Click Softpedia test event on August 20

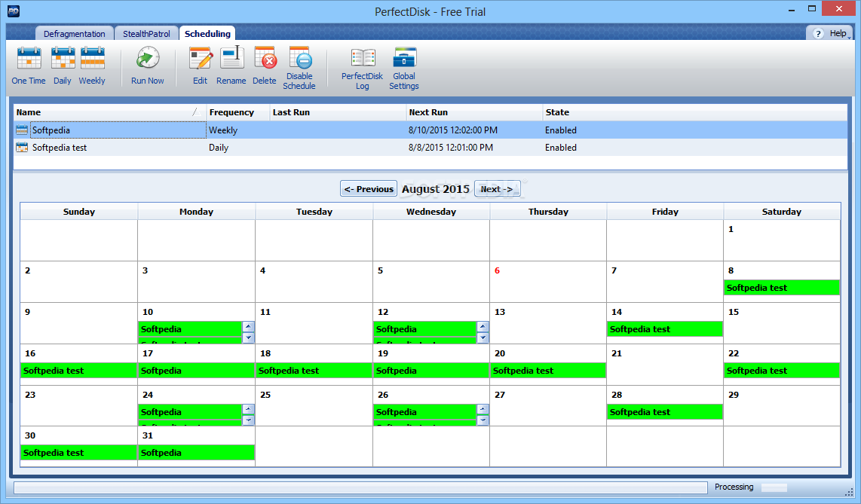coord(548,370)
